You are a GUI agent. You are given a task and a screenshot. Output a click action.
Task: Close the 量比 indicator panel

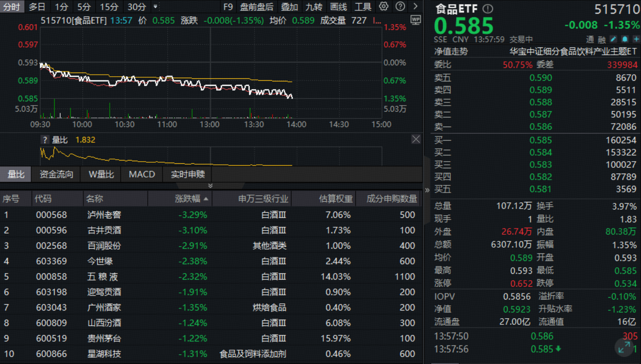pos(417,139)
